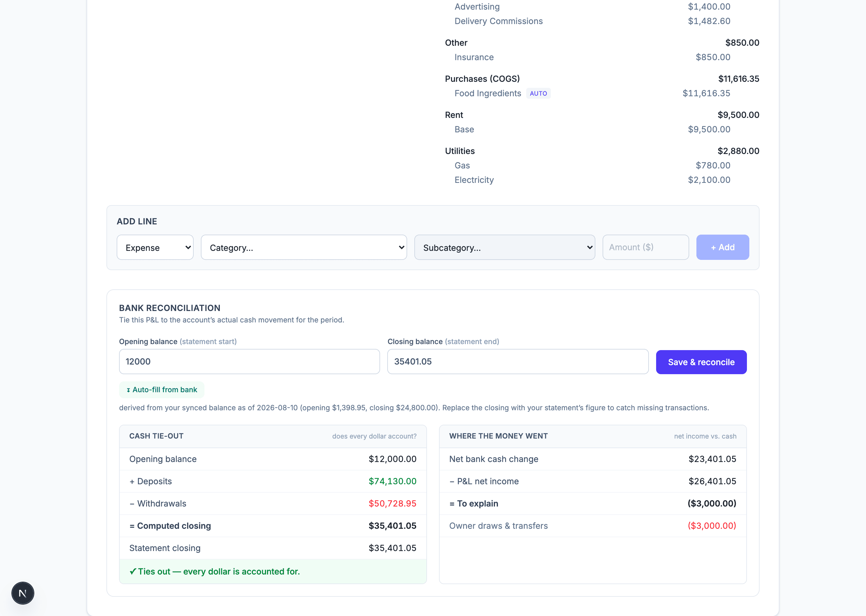Image resolution: width=866 pixels, height=616 pixels.
Task: Open the Subcategory dropdown
Action: click(505, 247)
